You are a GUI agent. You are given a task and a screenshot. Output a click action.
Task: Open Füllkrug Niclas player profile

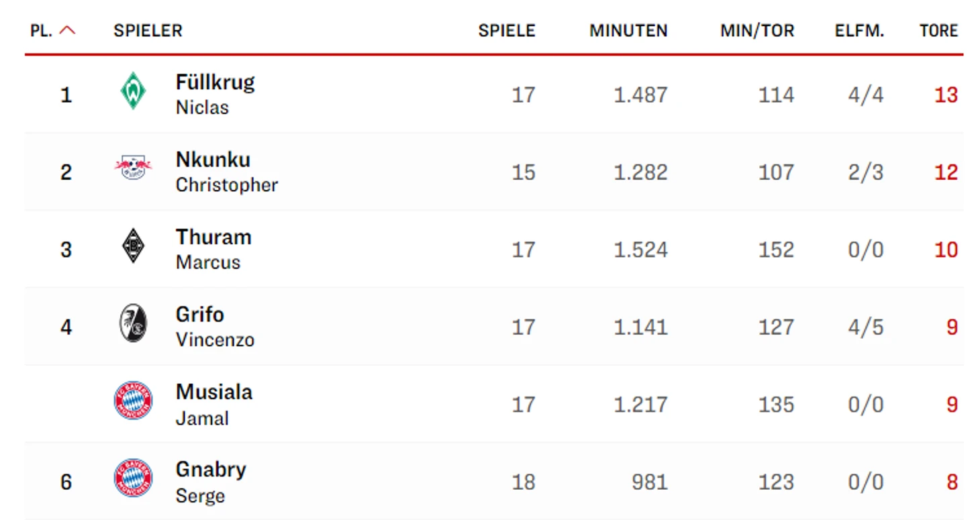[215, 94]
